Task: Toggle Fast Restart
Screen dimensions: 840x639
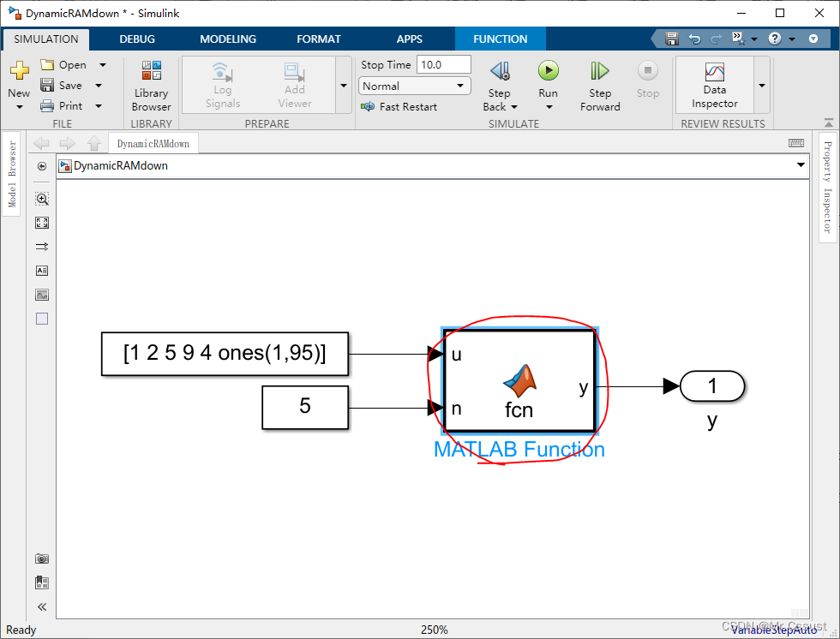Action: pyautogui.click(x=399, y=107)
